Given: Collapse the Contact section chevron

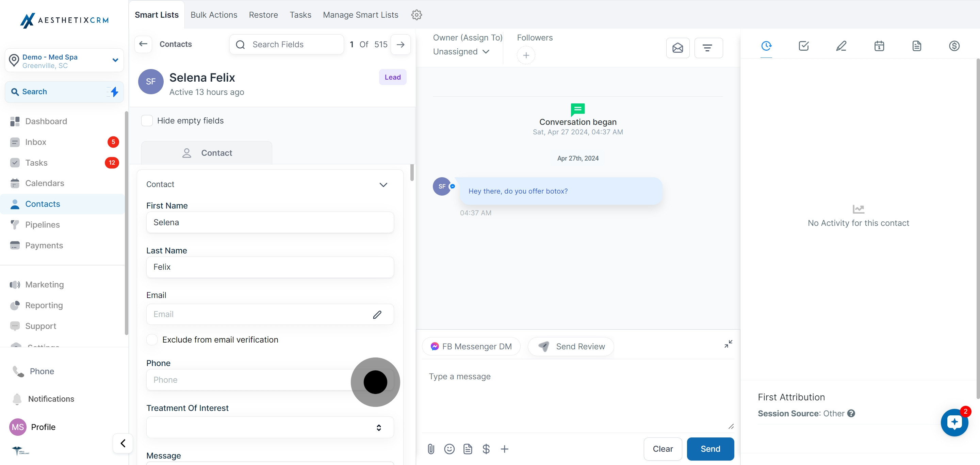Looking at the screenshot, I should click(x=383, y=185).
